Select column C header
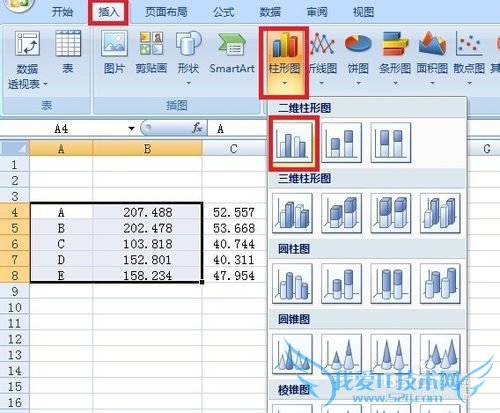500x413 pixels. click(234, 148)
